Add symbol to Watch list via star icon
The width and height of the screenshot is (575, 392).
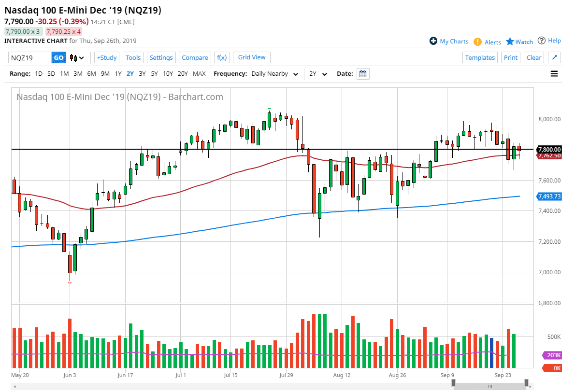(x=510, y=42)
